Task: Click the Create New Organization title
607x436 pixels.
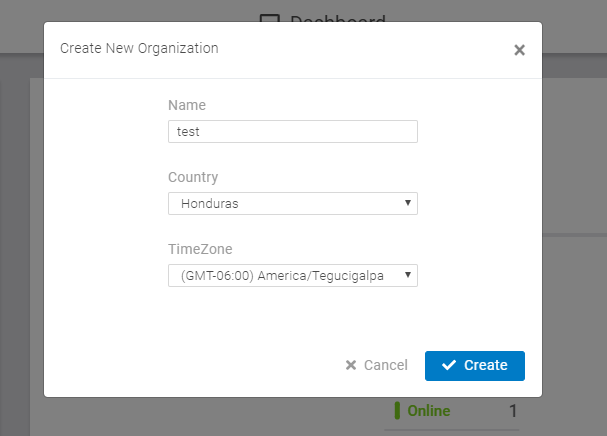Action: 139,48
